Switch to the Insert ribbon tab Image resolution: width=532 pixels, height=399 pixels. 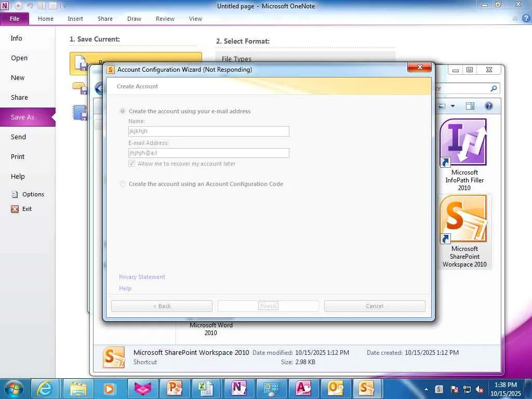75,19
